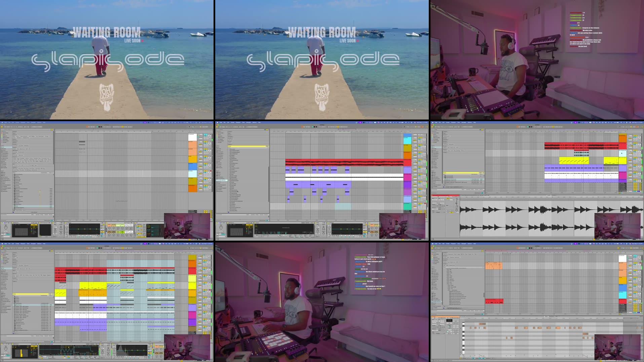Click yellow browser search field in purple MIDI clips frame

(x=248, y=146)
